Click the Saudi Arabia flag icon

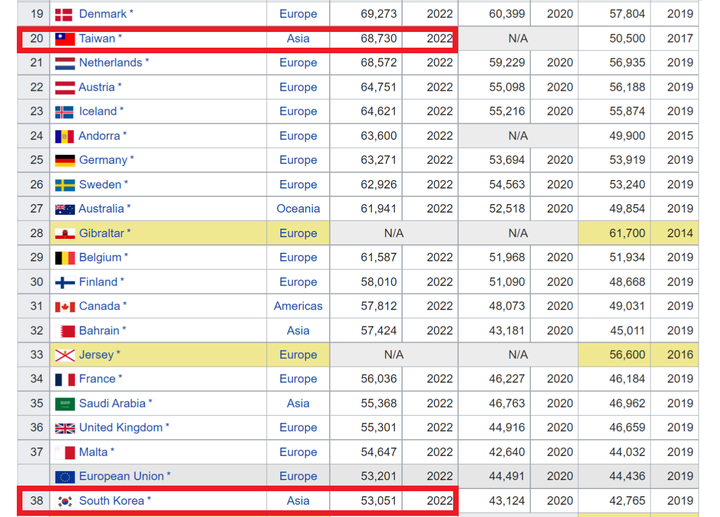pos(65,404)
